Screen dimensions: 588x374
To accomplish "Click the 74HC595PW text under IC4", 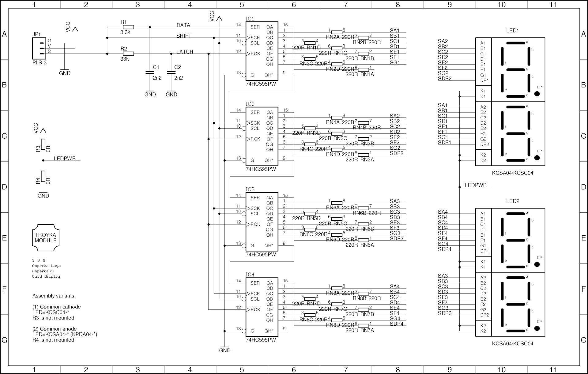I will (261, 340).
